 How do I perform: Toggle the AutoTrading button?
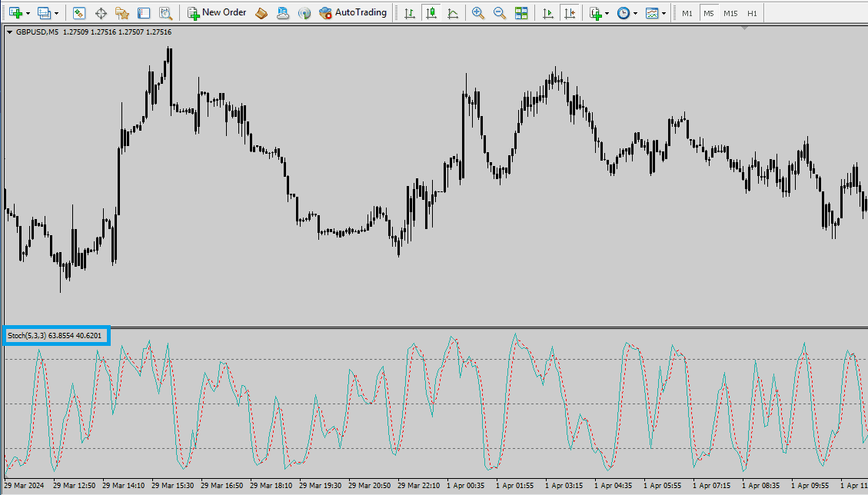[x=353, y=13]
